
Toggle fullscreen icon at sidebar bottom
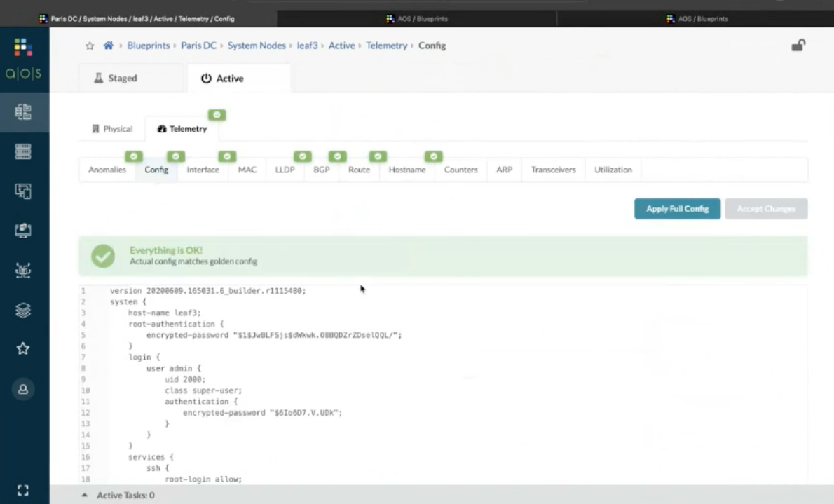tap(23, 490)
